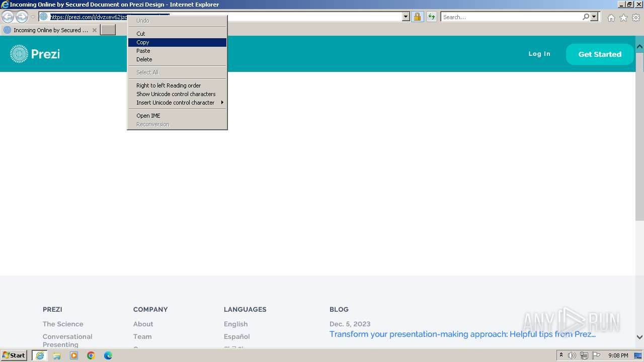644x362 pixels.
Task: Open a new blank tab
Action: coord(108,30)
